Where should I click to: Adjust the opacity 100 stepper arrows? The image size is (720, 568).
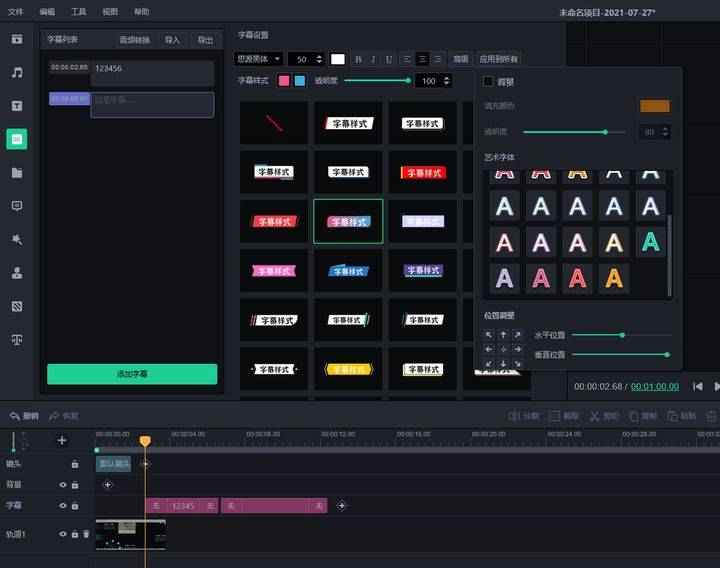(x=446, y=81)
